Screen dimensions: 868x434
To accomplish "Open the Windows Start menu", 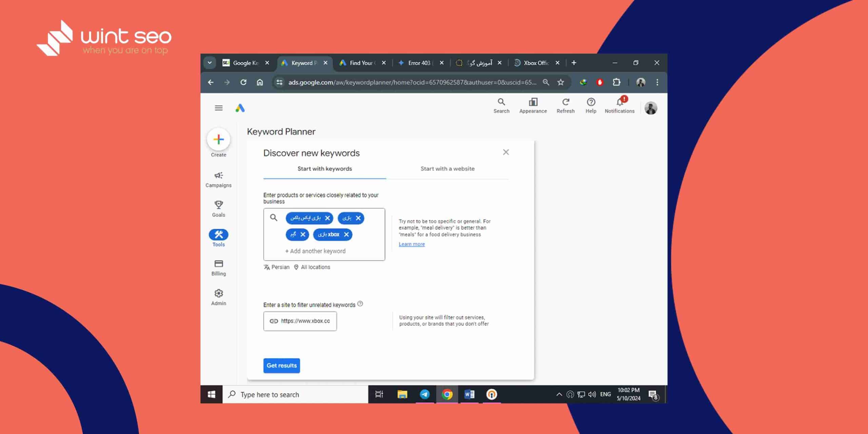I will [211, 395].
